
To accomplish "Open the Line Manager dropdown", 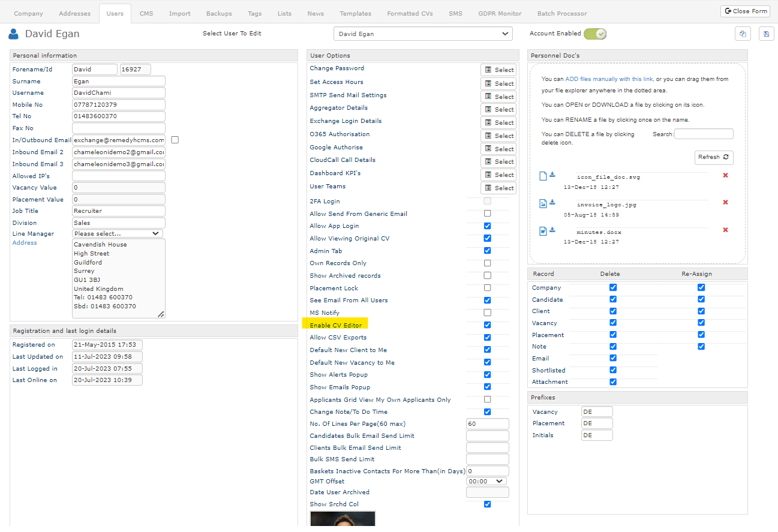I will (x=118, y=233).
